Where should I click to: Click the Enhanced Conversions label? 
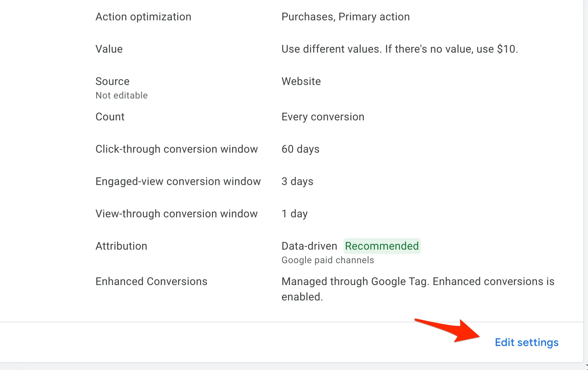tap(151, 281)
